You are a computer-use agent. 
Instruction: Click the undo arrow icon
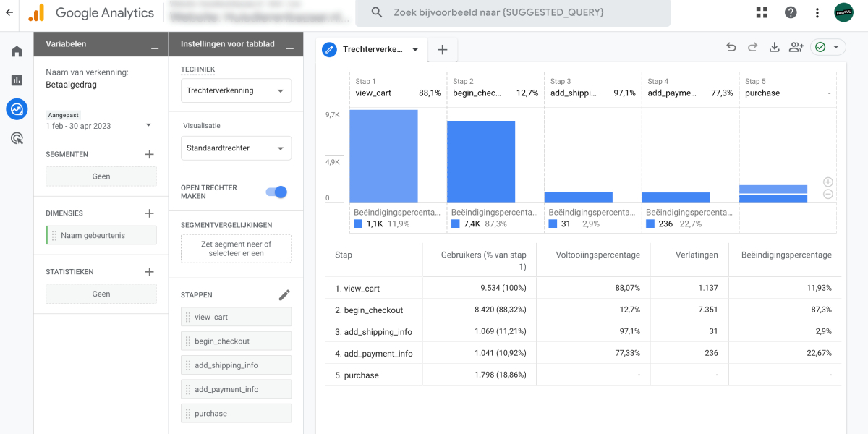731,48
